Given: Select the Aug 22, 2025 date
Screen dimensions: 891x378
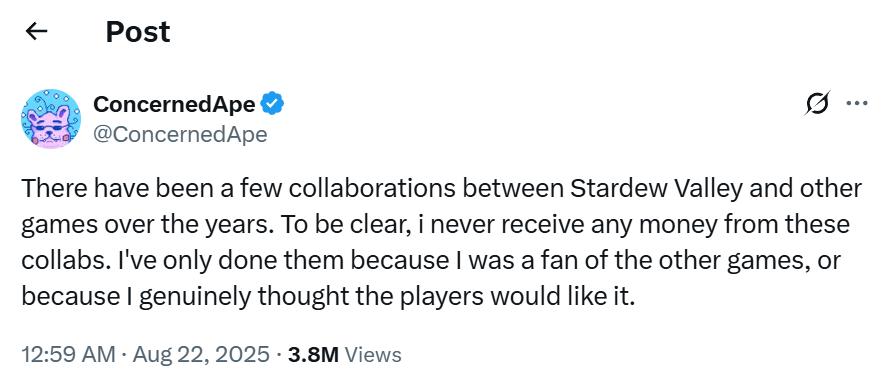Looking at the screenshot, I should click(201, 355).
